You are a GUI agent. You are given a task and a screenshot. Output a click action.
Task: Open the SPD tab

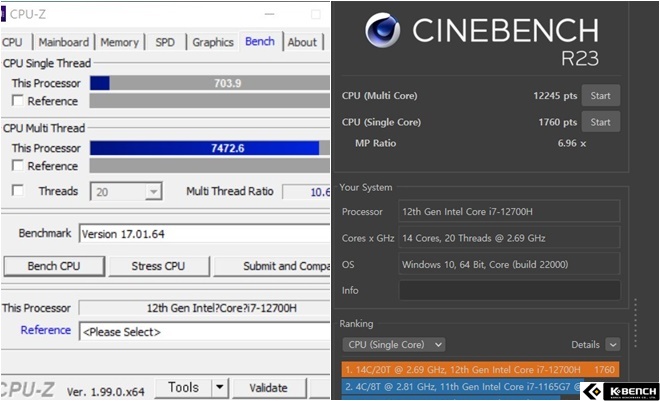tap(165, 42)
